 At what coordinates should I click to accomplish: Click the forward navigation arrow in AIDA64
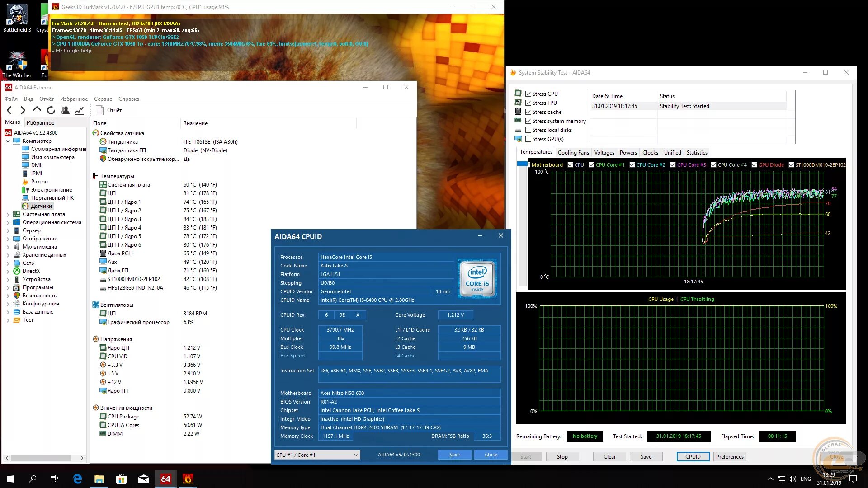pos(23,110)
